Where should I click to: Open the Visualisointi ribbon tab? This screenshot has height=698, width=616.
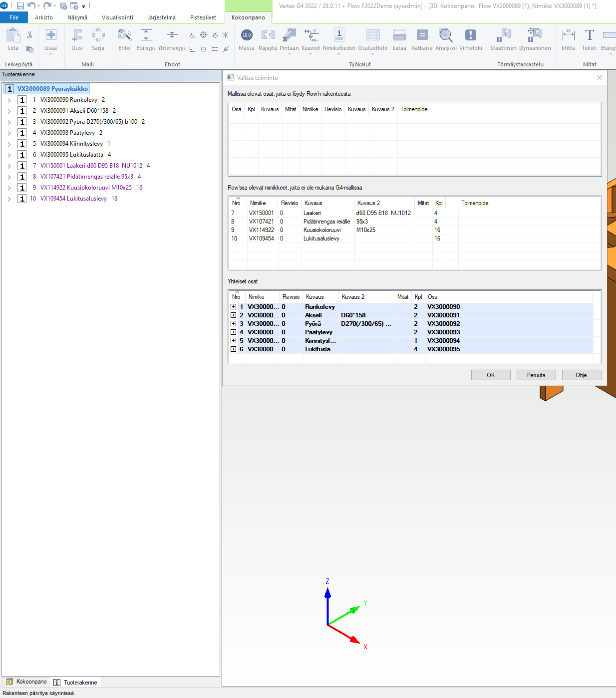[117, 17]
